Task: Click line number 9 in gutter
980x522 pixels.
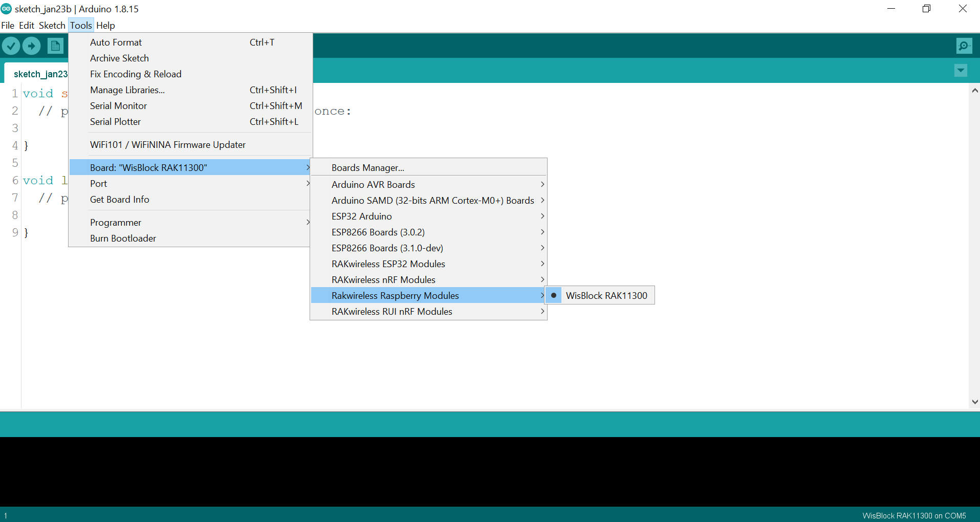Action: tap(15, 232)
